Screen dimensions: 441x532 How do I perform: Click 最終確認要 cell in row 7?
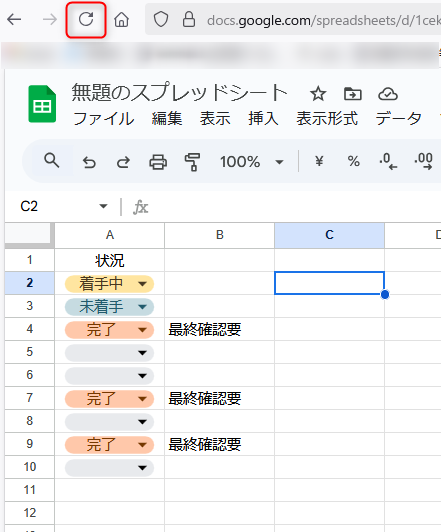(x=219, y=399)
